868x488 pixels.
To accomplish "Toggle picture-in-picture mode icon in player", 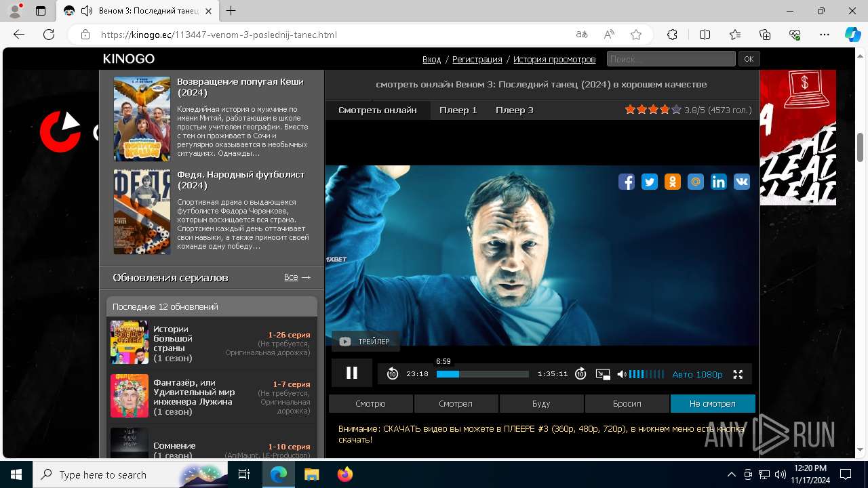I will pyautogui.click(x=603, y=374).
